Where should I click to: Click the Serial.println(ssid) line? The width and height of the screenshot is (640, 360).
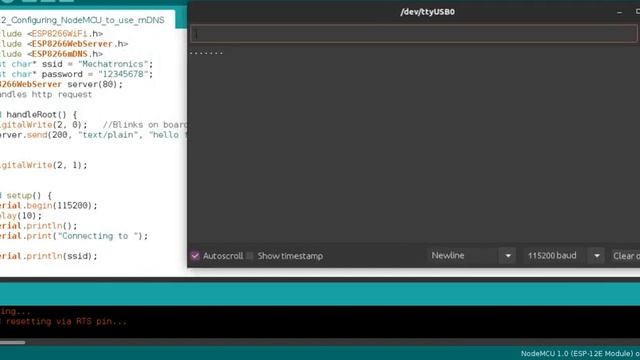coord(49,256)
